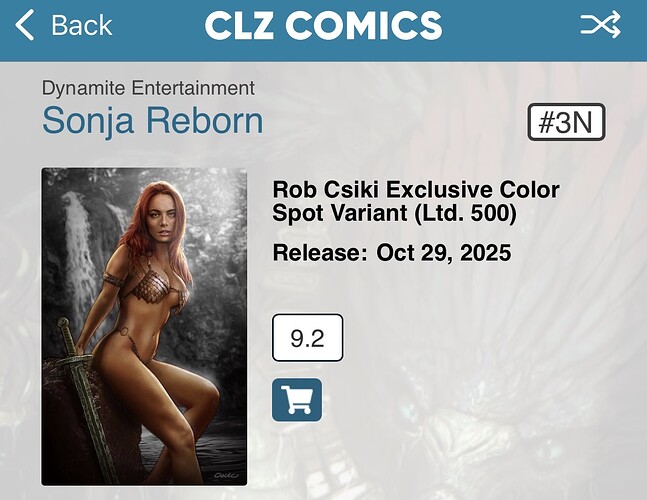This screenshot has height=500, width=647.
Task: Click the CLZ COMICS header title
Action: tap(323, 26)
